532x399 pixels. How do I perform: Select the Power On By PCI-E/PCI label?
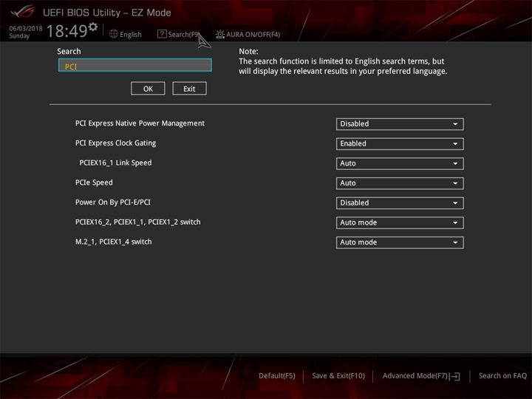(113, 202)
